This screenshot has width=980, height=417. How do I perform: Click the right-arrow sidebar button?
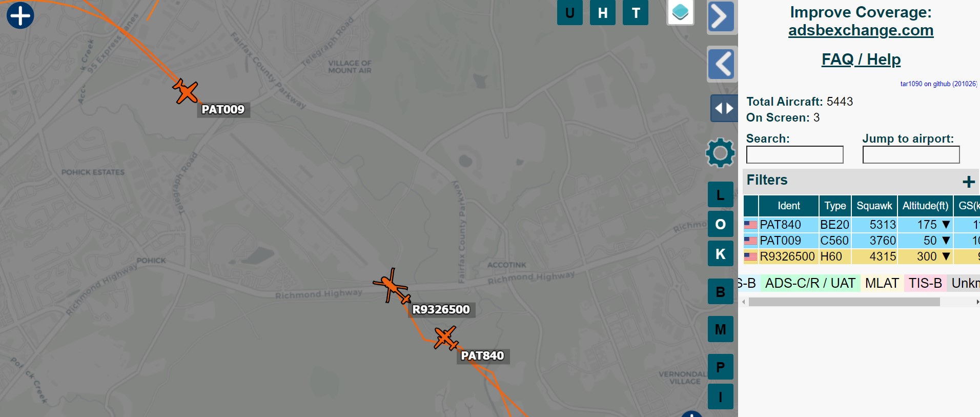tap(721, 17)
